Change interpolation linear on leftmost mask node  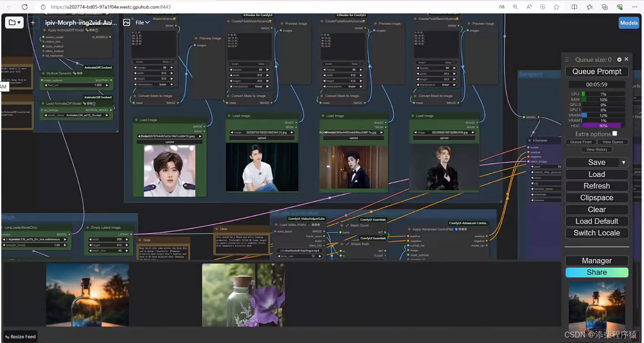[x=153, y=84]
